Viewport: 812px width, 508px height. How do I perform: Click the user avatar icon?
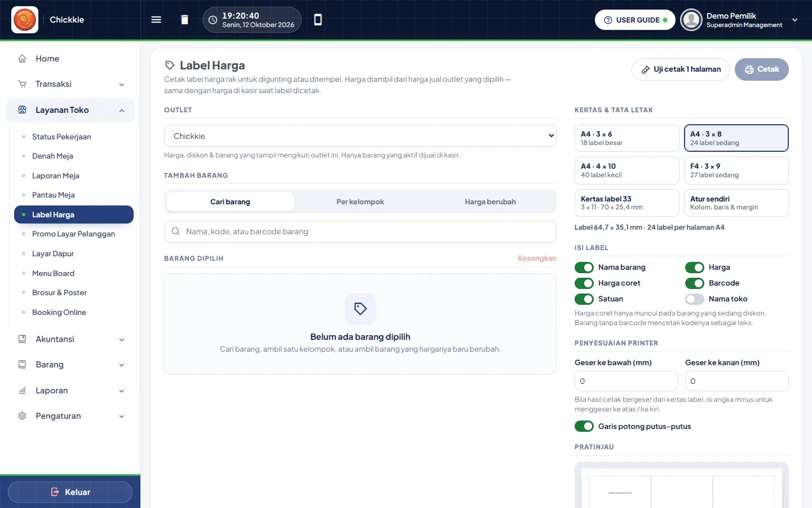point(691,20)
